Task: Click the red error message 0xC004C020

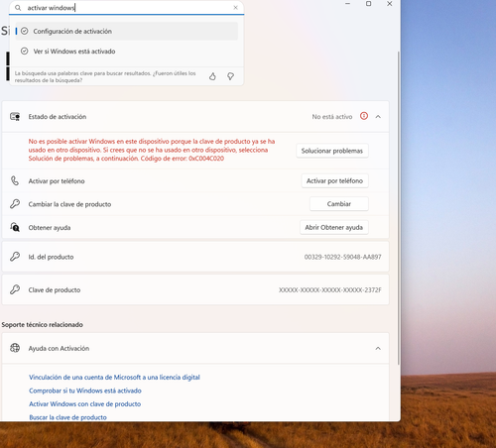Action: click(x=152, y=150)
